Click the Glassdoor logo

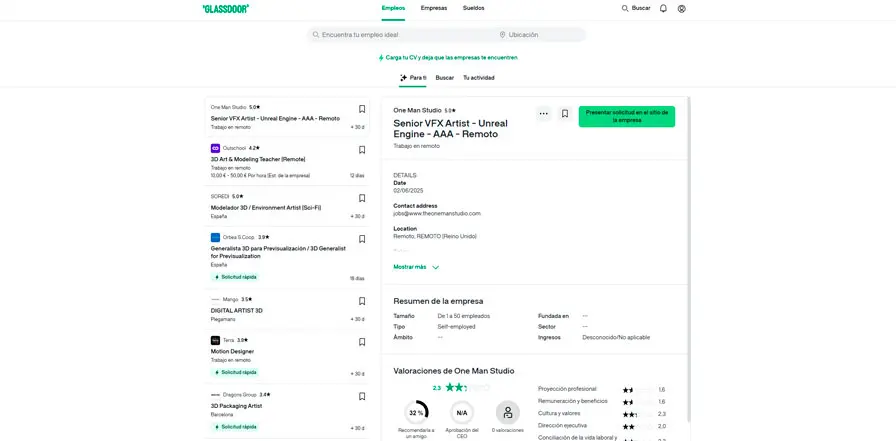coord(226,9)
